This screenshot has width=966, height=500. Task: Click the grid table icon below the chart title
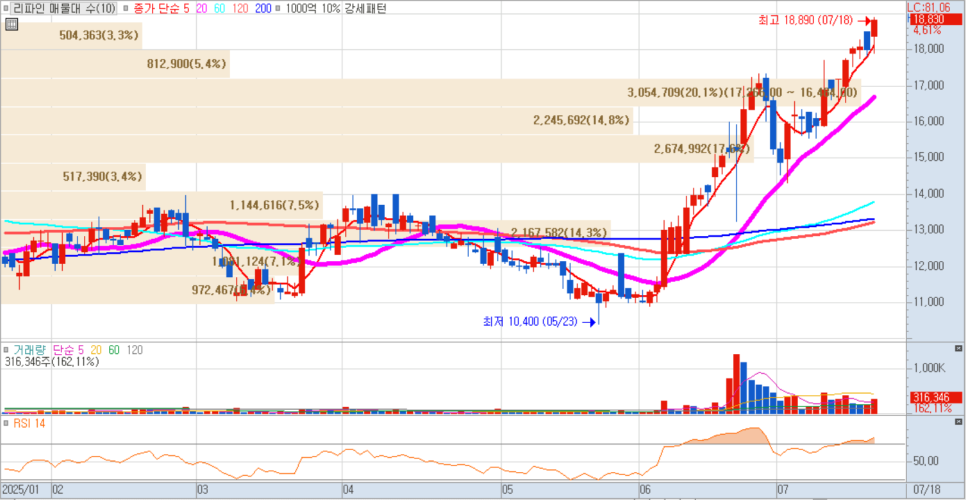(12, 25)
